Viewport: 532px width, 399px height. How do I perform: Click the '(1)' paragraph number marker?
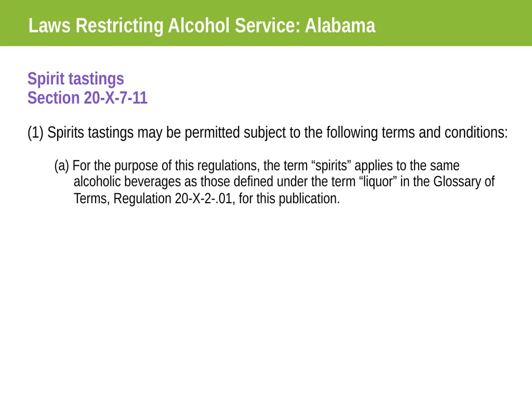pos(36,132)
